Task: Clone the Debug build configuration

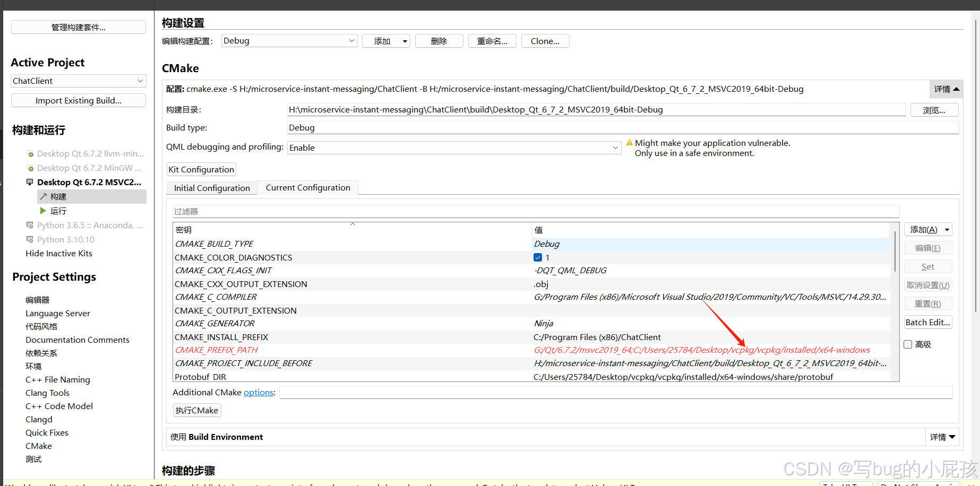Action: (545, 40)
